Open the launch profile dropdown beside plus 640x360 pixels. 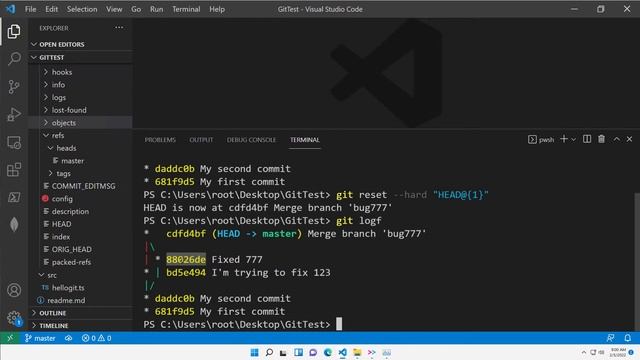(x=573, y=140)
